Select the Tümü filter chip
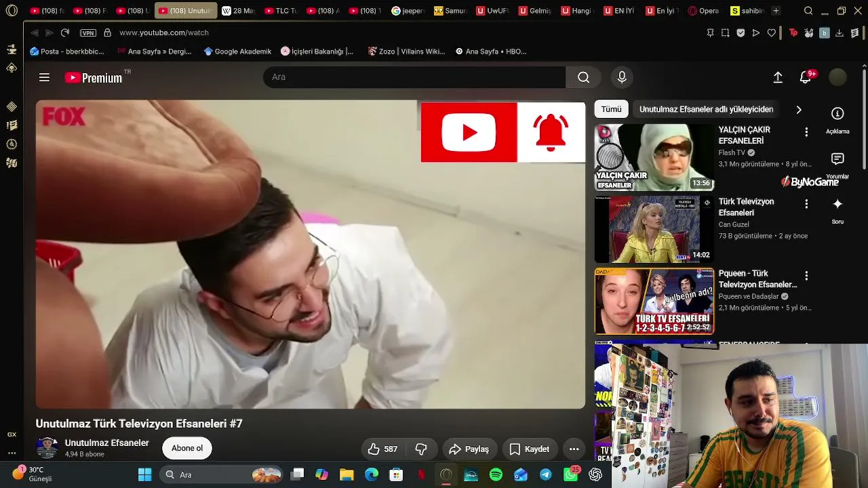This screenshot has height=488, width=868. (x=611, y=109)
